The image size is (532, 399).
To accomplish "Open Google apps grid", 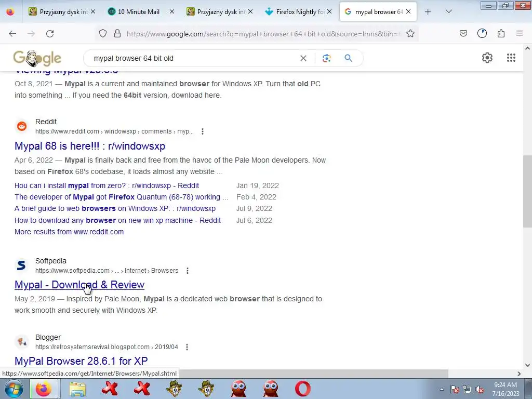I will click(x=511, y=58).
